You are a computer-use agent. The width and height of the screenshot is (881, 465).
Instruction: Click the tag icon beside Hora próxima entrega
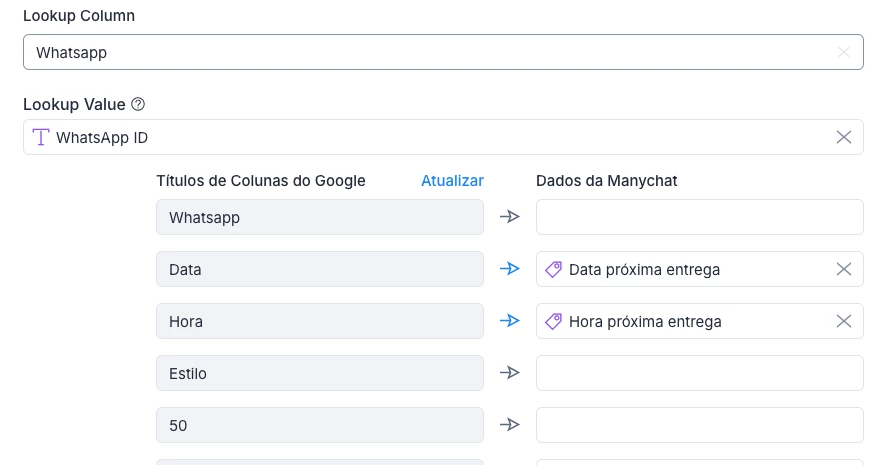[553, 321]
